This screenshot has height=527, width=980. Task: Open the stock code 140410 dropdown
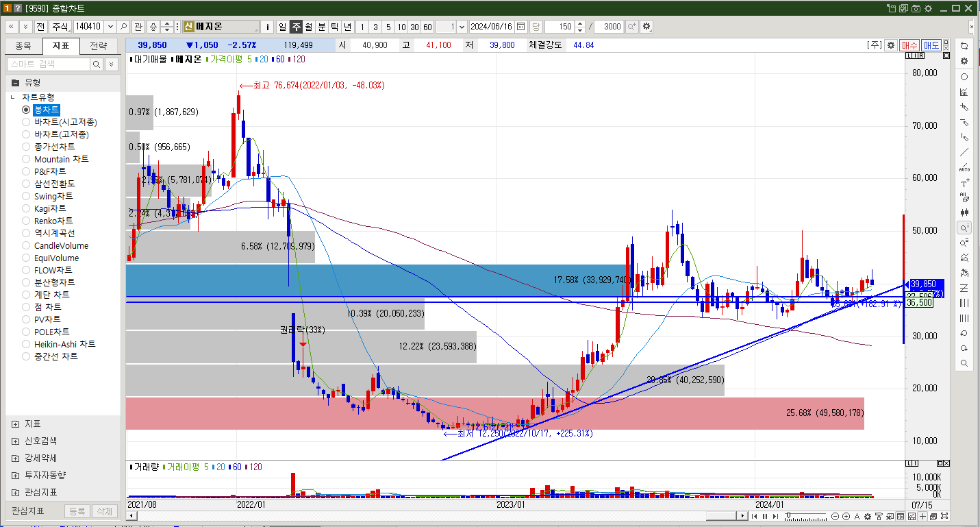point(110,26)
